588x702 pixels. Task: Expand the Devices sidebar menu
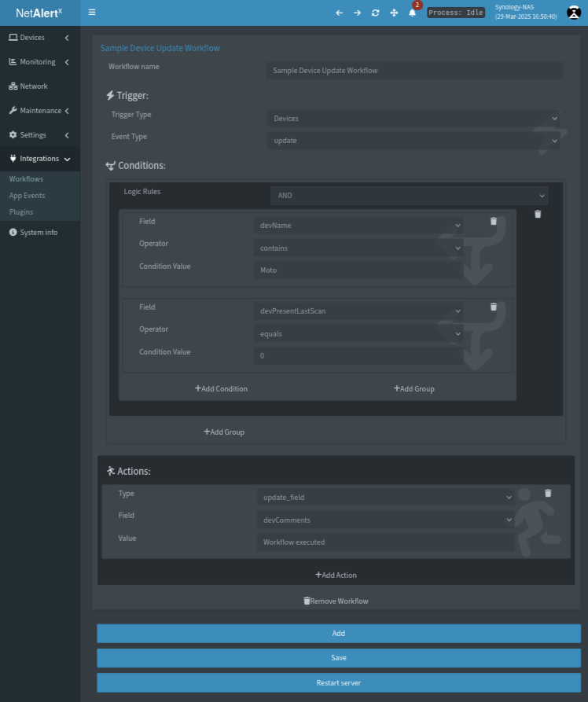[x=39, y=38]
